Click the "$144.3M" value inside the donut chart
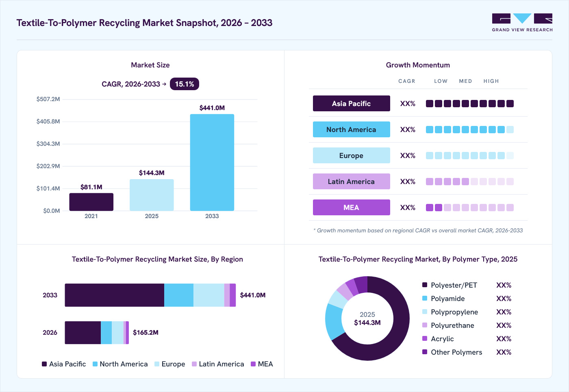569x392 pixels. click(x=367, y=323)
